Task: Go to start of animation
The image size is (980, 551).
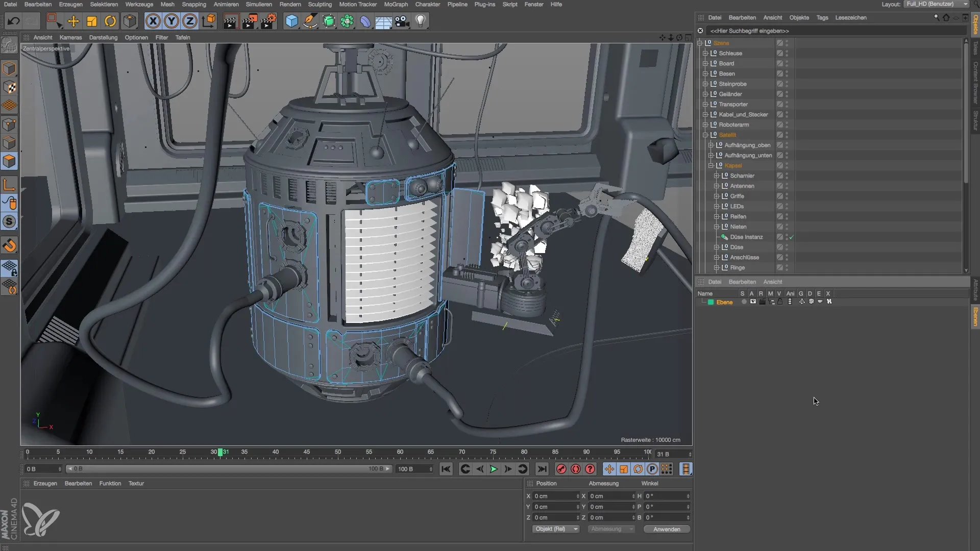Action: tap(446, 469)
